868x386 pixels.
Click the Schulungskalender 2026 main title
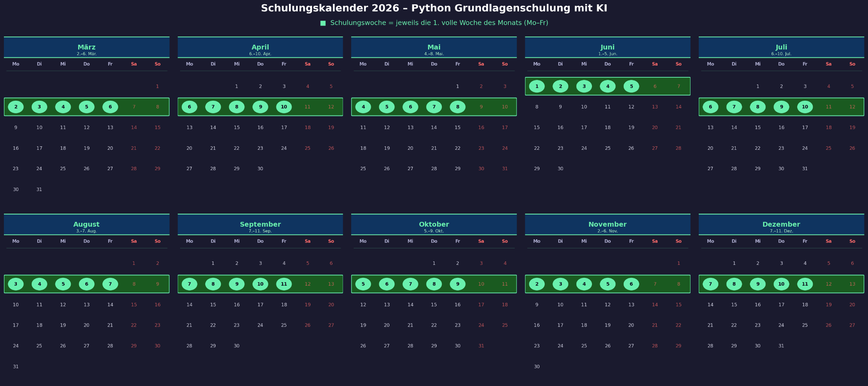click(434, 8)
